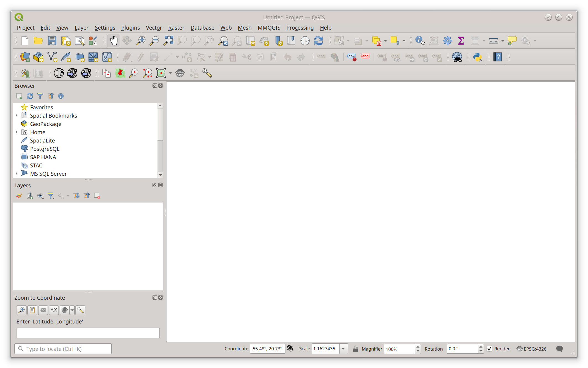The height and width of the screenshot is (368, 588).
Task: Expand the Home tree item
Action: pyautogui.click(x=17, y=132)
